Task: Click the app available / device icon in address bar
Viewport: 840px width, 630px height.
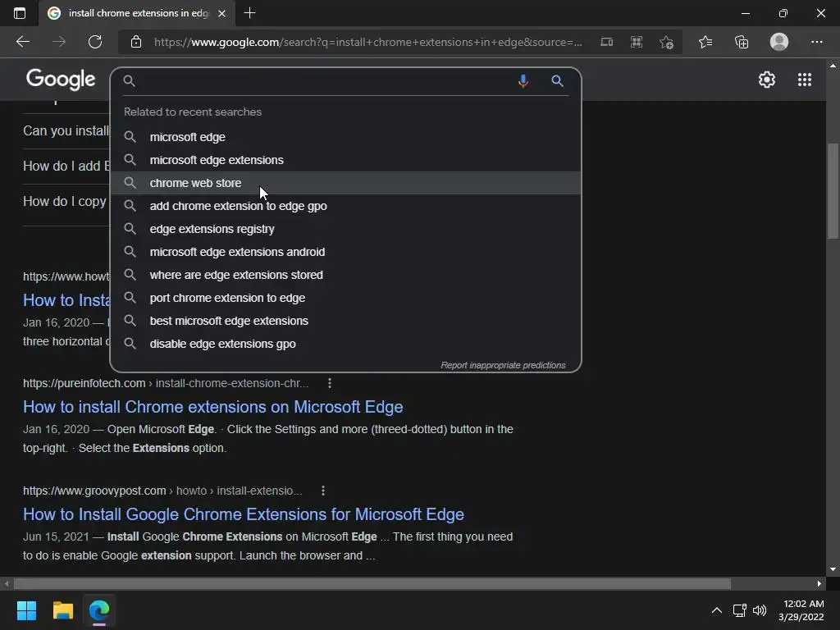Action: [606, 42]
